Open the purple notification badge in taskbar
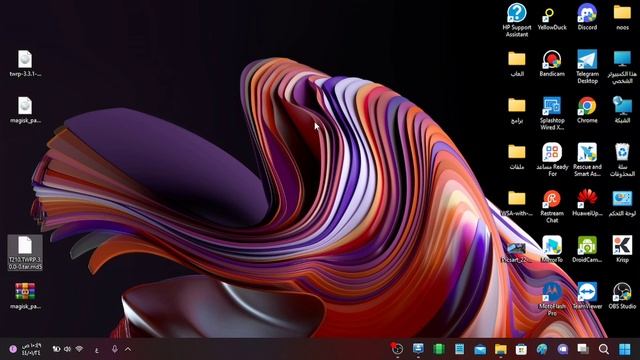 click(13, 349)
